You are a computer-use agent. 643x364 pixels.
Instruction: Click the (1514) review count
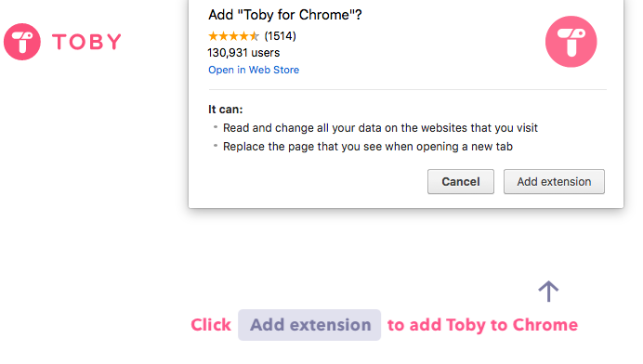point(280,36)
